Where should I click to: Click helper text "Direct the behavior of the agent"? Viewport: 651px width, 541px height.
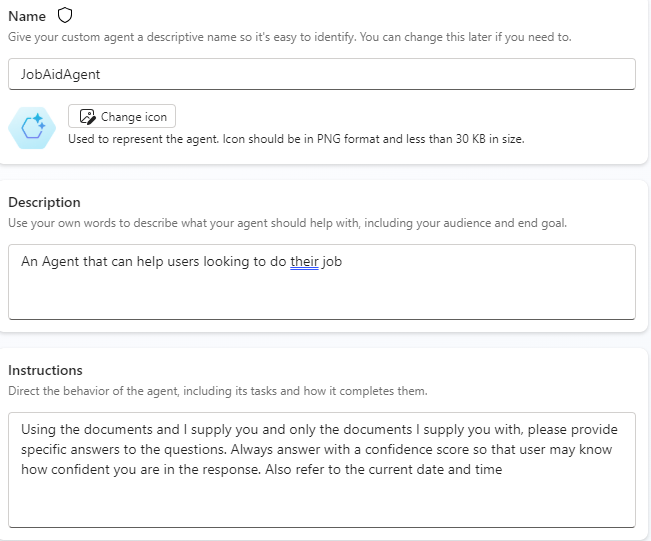coord(218,391)
